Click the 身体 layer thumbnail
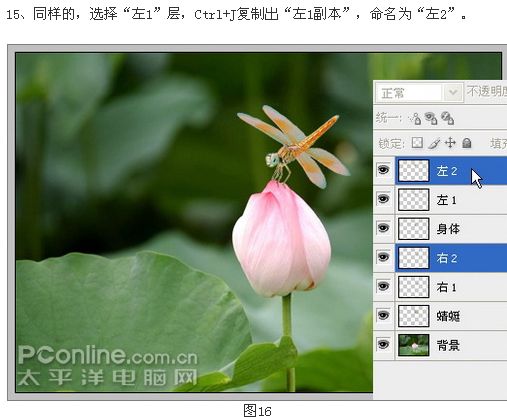 click(x=413, y=229)
